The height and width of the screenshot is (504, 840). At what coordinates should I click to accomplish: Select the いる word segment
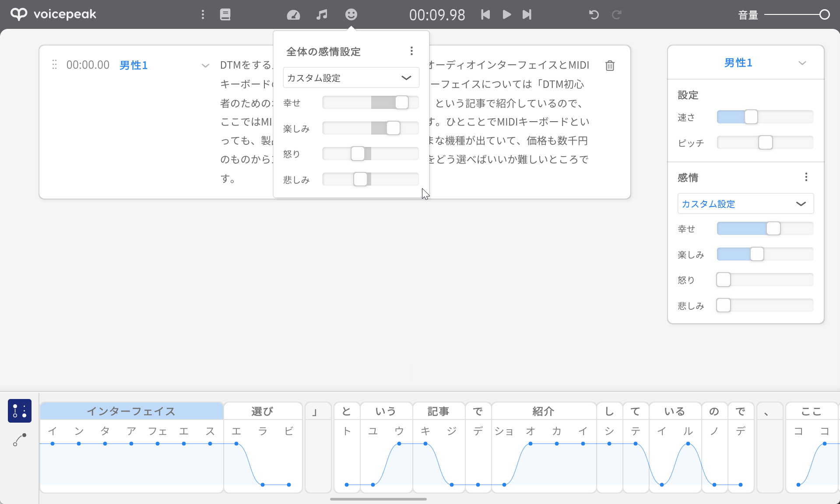pos(675,411)
